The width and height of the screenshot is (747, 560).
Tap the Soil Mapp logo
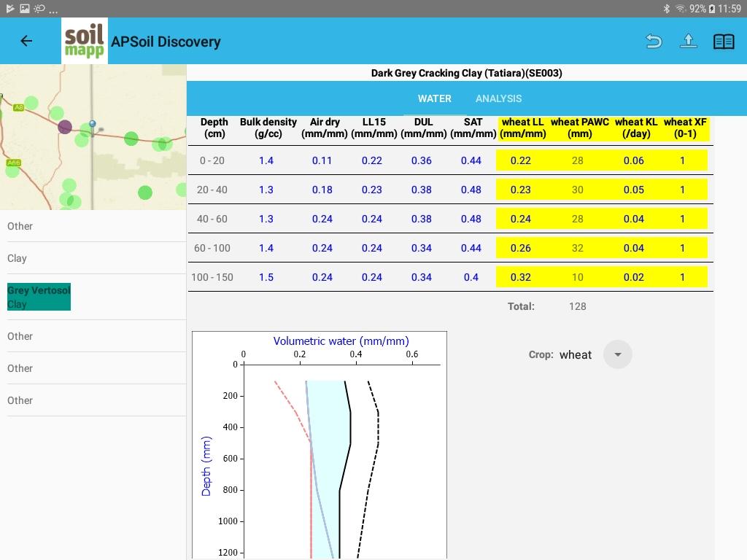[85, 42]
